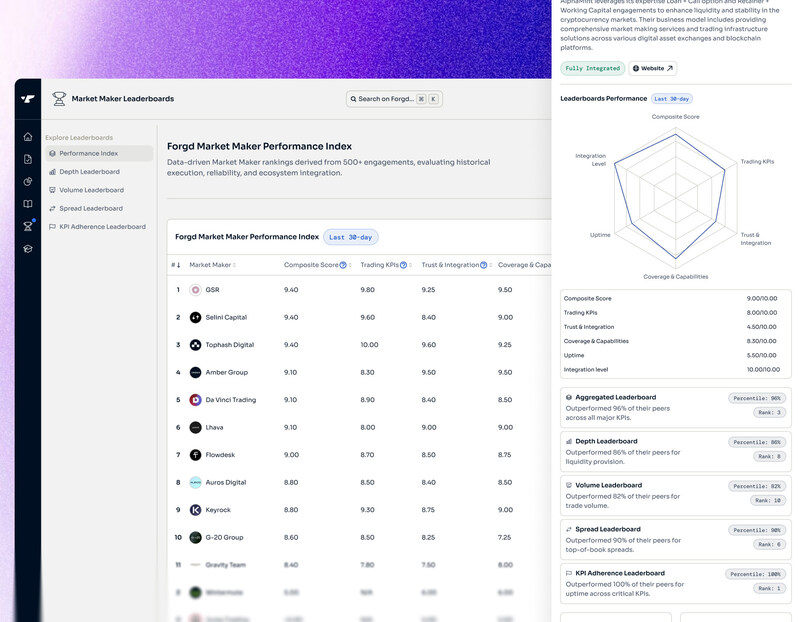The height and width of the screenshot is (622, 800).
Task: Select the Tophash Digital row
Action: coord(359,345)
